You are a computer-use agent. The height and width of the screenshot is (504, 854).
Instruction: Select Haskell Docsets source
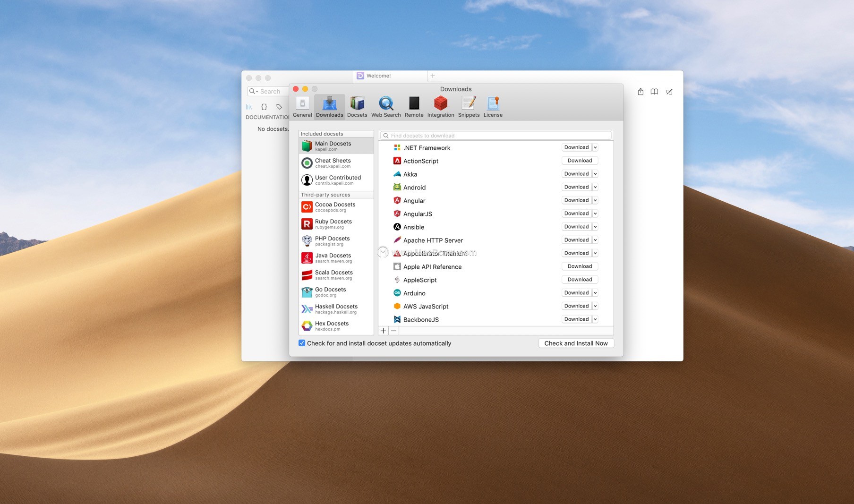[x=336, y=309]
